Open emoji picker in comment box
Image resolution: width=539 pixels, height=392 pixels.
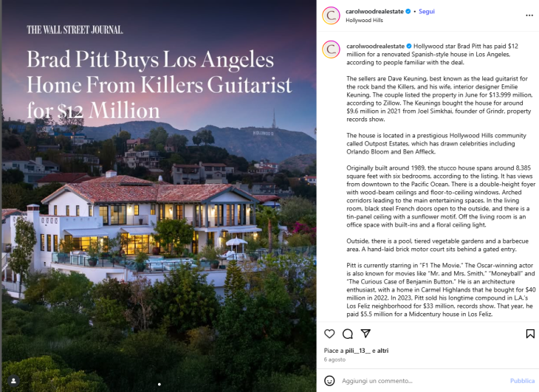point(329,380)
